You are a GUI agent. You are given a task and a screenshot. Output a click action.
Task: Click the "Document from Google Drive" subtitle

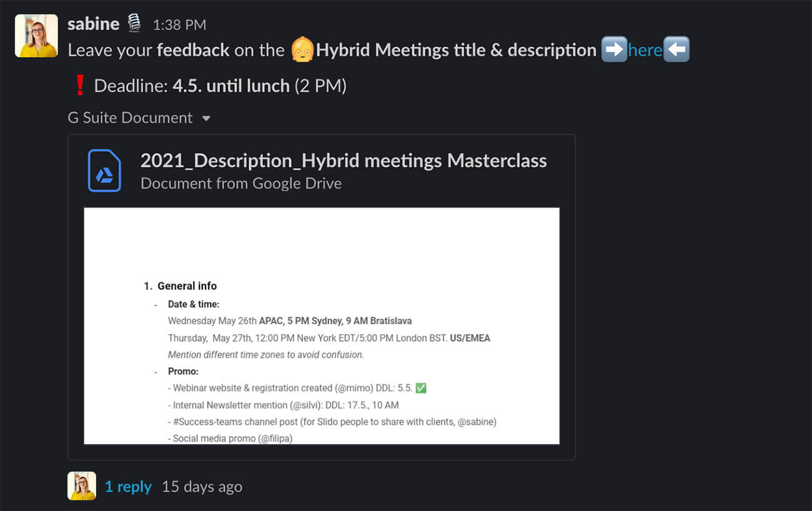click(x=241, y=183)
